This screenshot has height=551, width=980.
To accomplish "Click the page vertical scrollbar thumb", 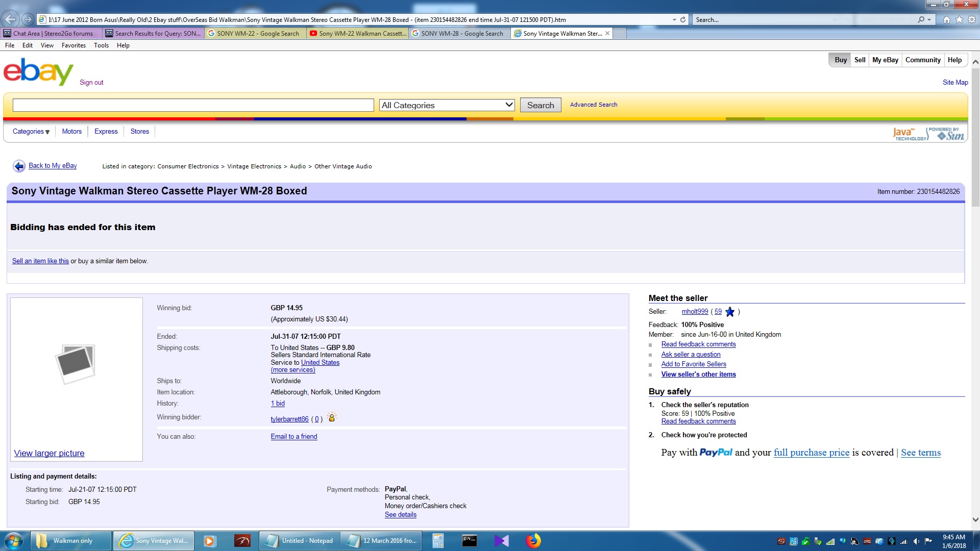I will click(975, 137).
